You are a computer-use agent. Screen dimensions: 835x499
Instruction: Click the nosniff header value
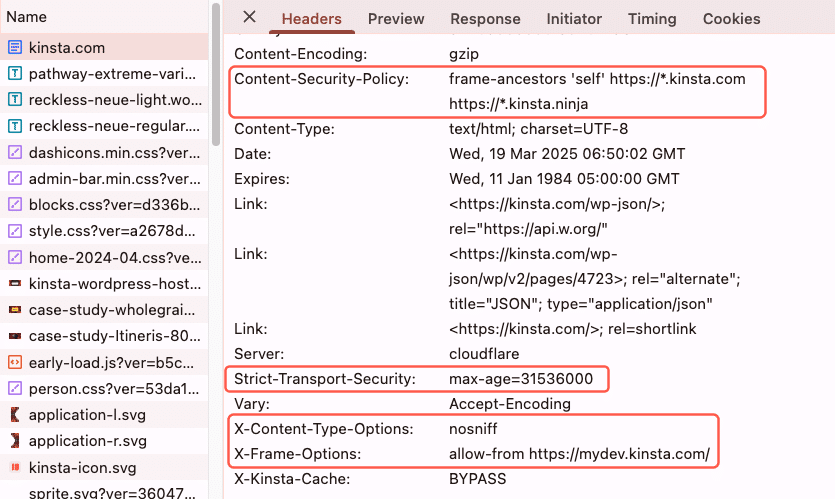473,429
